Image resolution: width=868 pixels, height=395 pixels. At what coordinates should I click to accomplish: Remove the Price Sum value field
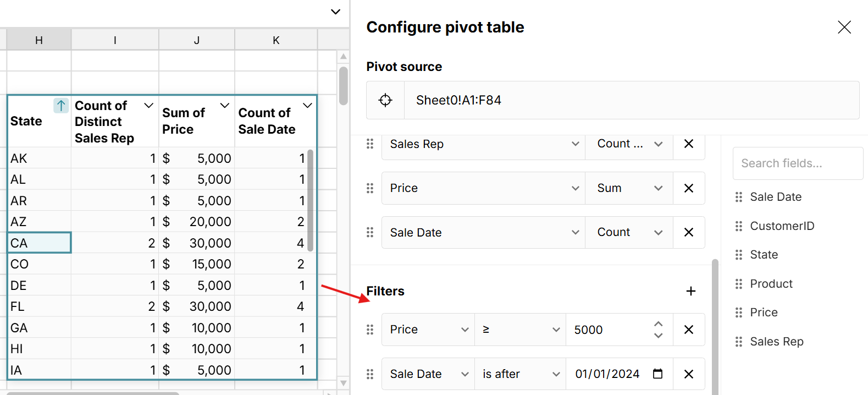[688, 188]
